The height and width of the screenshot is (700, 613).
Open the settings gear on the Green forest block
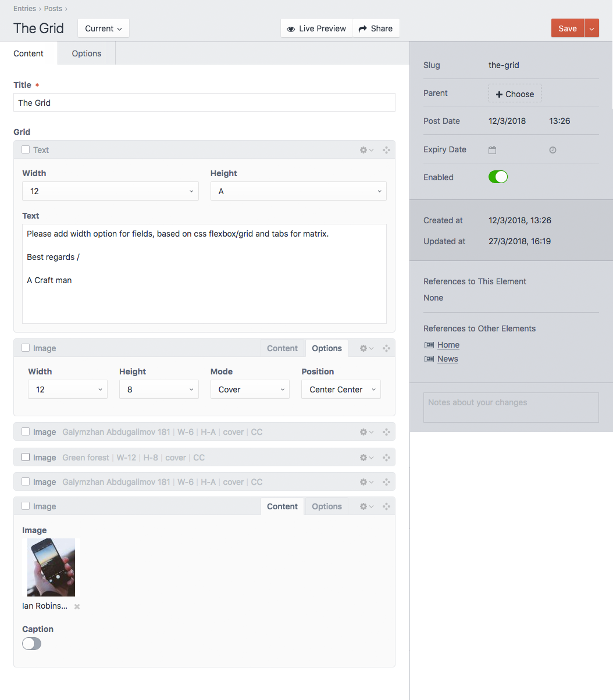pos(365,458)
